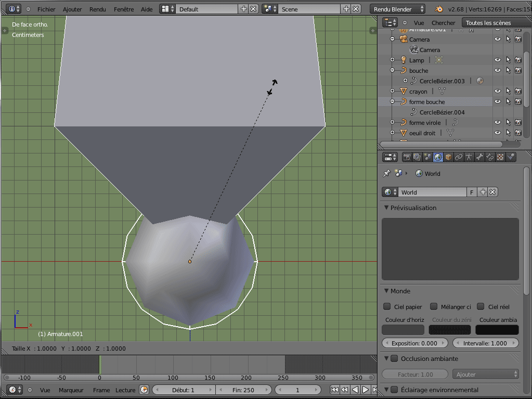
Task: Hide the Lamp object with its eye icon
Action: pos(498,60)
